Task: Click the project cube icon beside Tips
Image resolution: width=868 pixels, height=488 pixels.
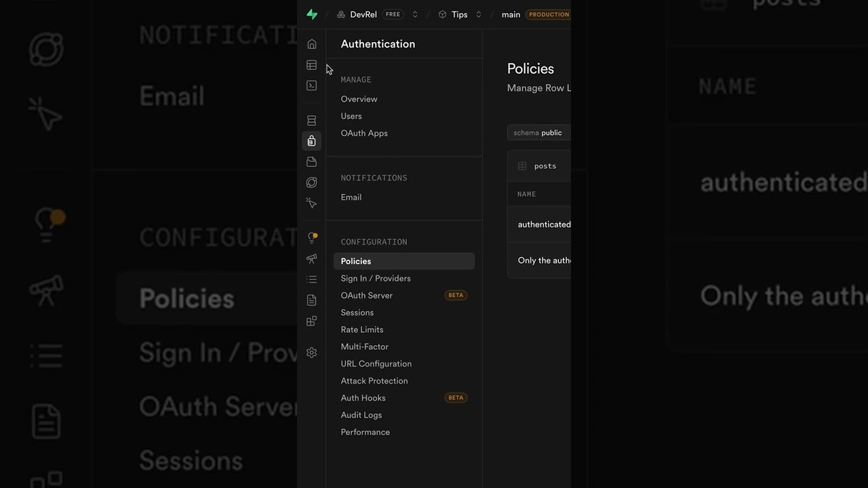Action: coord(443,14)
